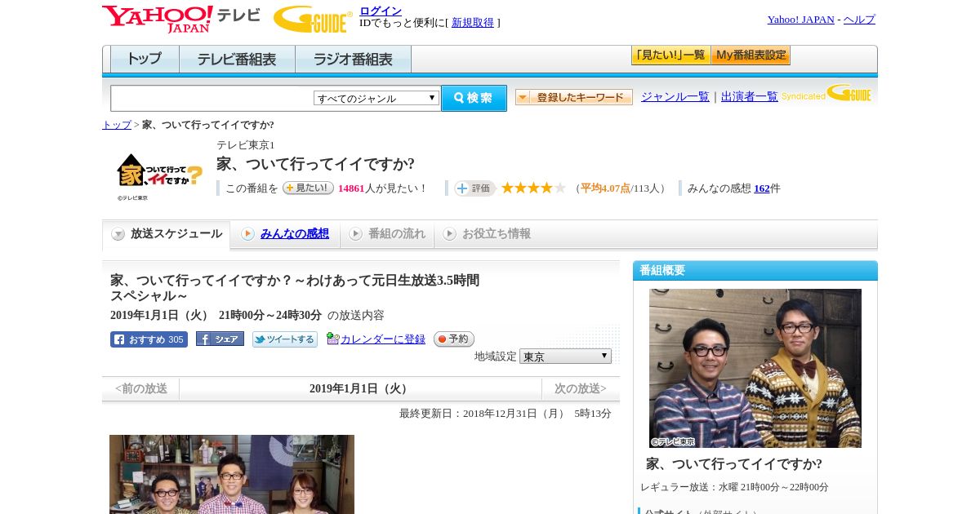Click the 2019年1月1日(火) date header
The height and width of the screenshot is (514, 980).
pyautogui.click(x=360, y=389)
